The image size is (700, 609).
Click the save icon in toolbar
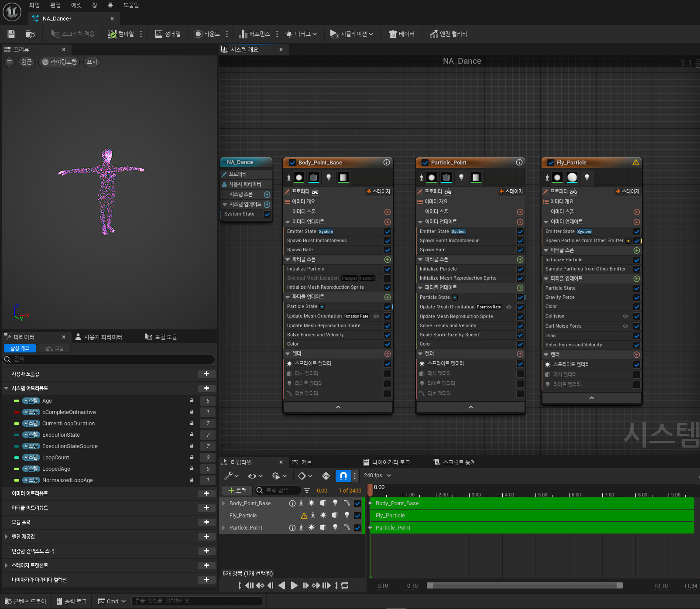[11, 34]
